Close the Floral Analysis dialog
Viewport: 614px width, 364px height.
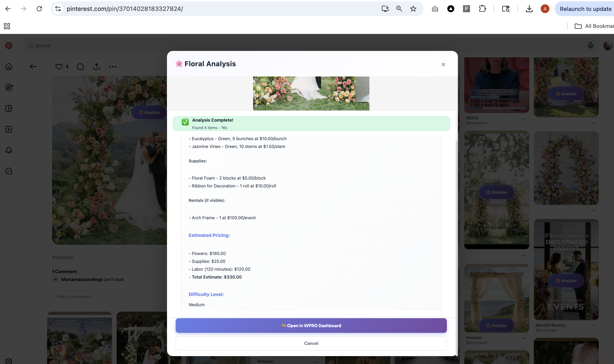[443, 65]
